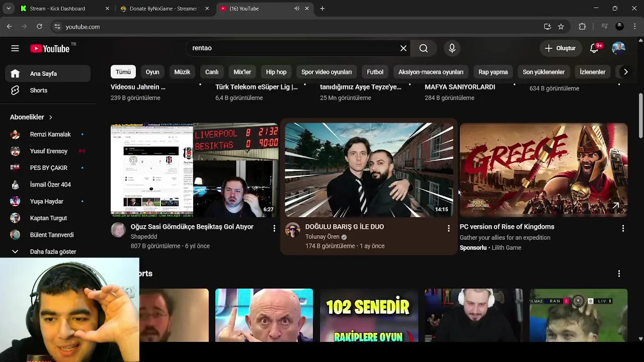644x362 pixels.
Task: Select the Aksiyon-macera oyunları chip
Action: click(x=431, y=72)
